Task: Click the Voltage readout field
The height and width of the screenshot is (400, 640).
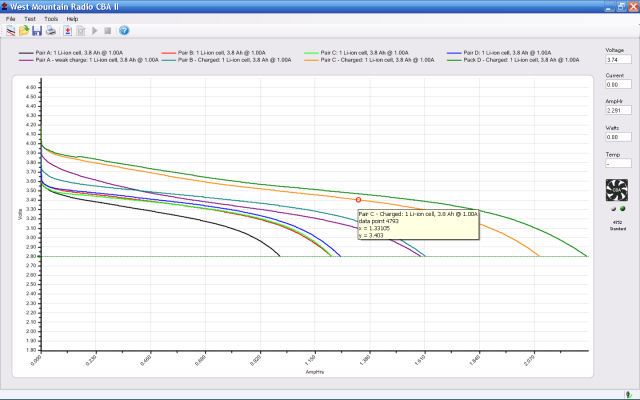Action: pos(618,60)
